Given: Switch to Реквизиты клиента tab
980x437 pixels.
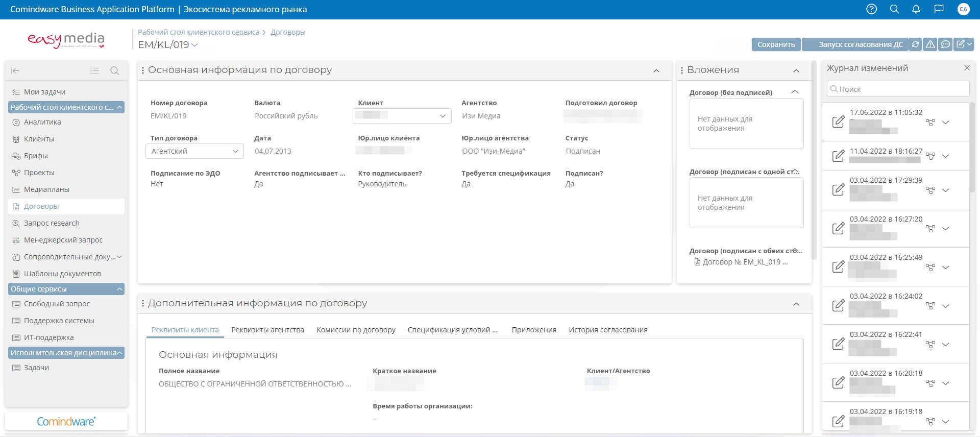Looking at the screenshot, I should pyautogui.click(x=185, y=330).
